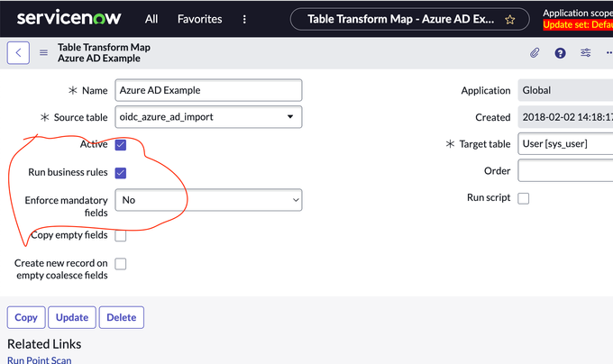Screen dimensions: 613x364
Task: Enable the Copy empty fields checkbox
Action: point(121,236)
